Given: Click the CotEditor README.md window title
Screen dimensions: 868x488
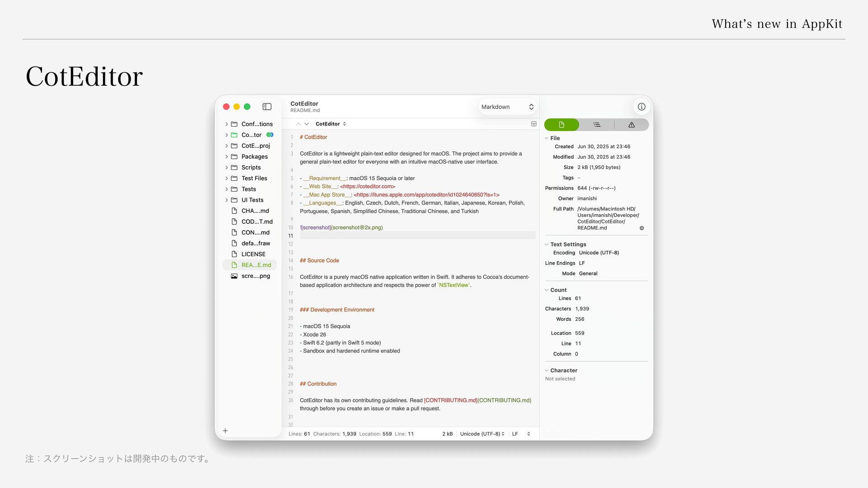Looking at the screenshot, I should [x=305, y=107].
